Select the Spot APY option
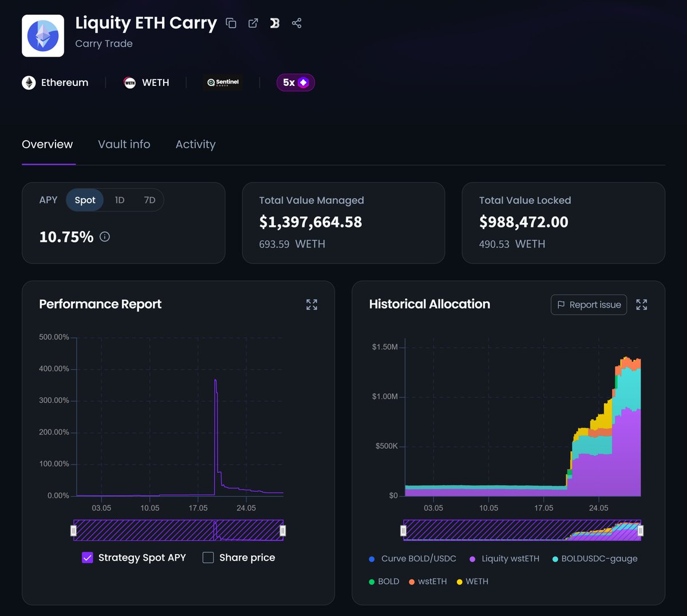Viewport: 687px width, 616px height. (85, 200)
